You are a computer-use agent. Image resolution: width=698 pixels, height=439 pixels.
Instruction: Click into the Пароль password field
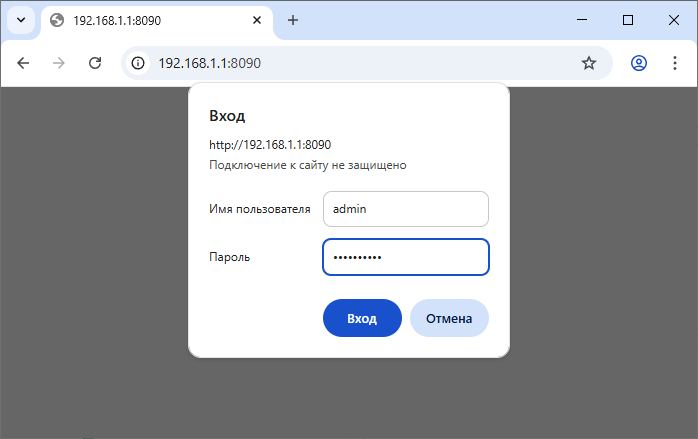[x=405, y=257]
